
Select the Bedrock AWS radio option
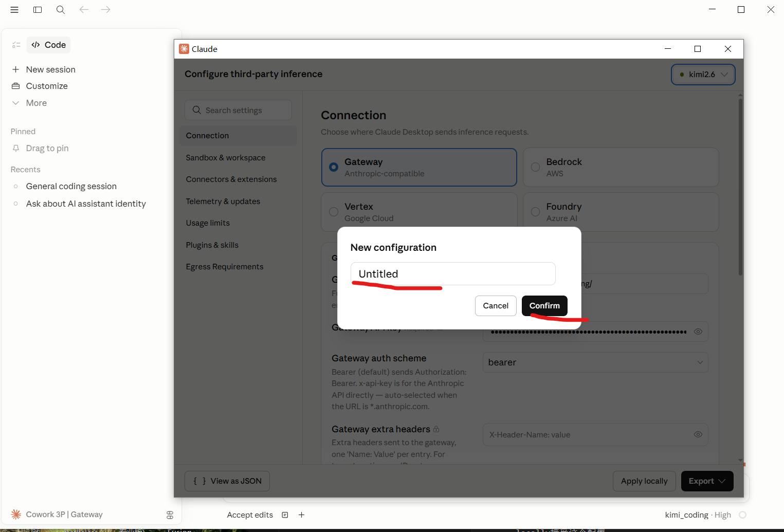pyautogui.click(x=621, y=167)
